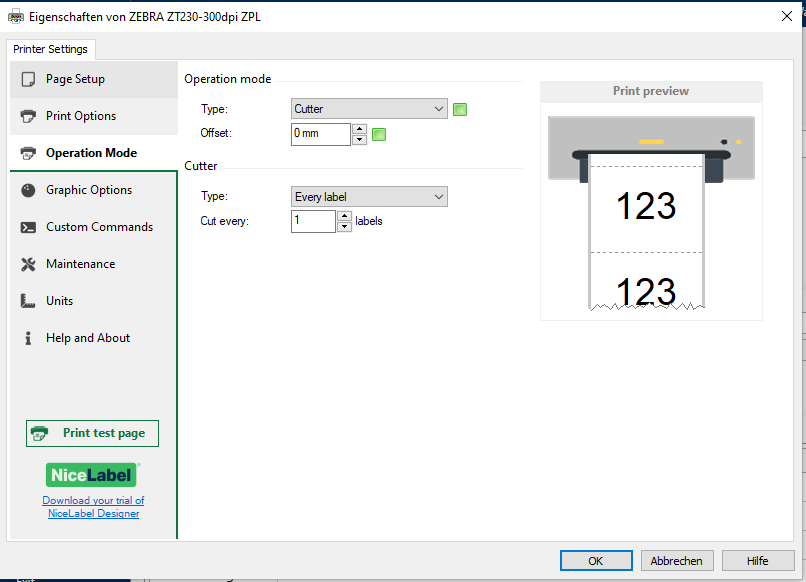The width and height of the screenshot is (806, 582).
Task: Open the Graphic Options section
Action: pyautogui.click(x=94, y=190)
